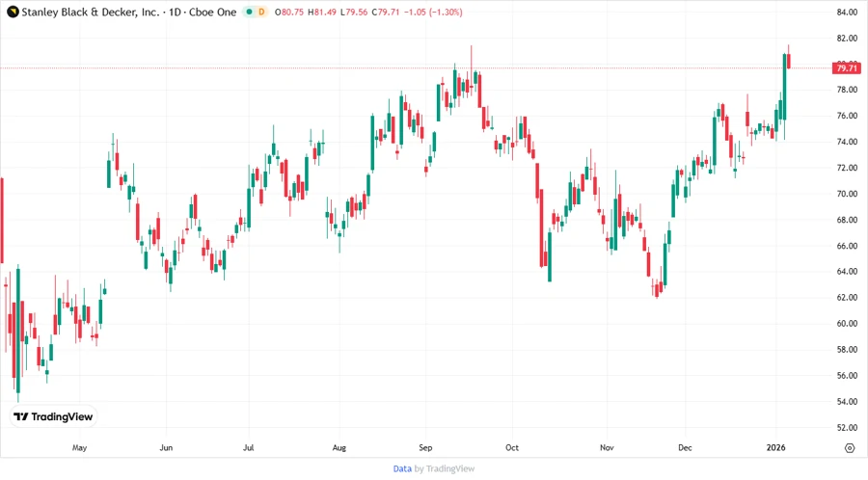Click the 82.00 price axis label
The width and height of the screenshot is (868, 480).
tap(847, 39)
